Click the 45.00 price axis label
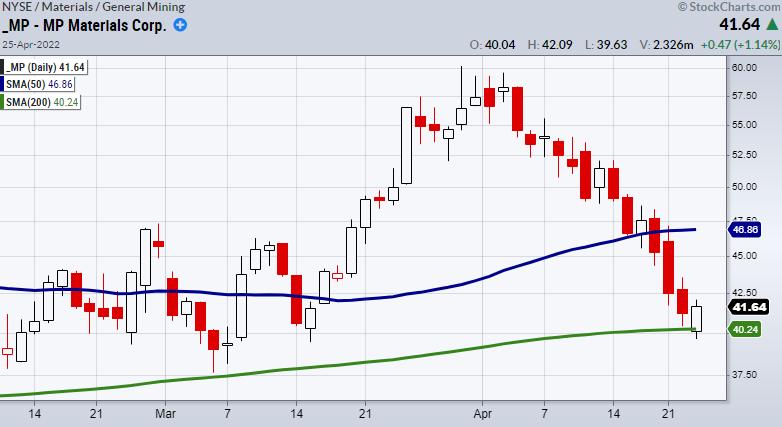The height and width of the screenshot is (427, 782). click(744, 255)
